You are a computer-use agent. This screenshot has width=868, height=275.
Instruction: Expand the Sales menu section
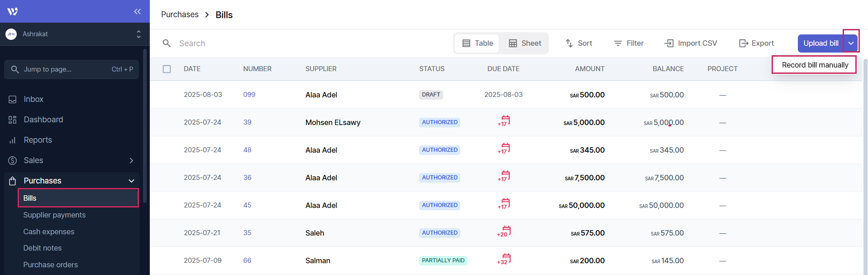click(x=131, y=160)
